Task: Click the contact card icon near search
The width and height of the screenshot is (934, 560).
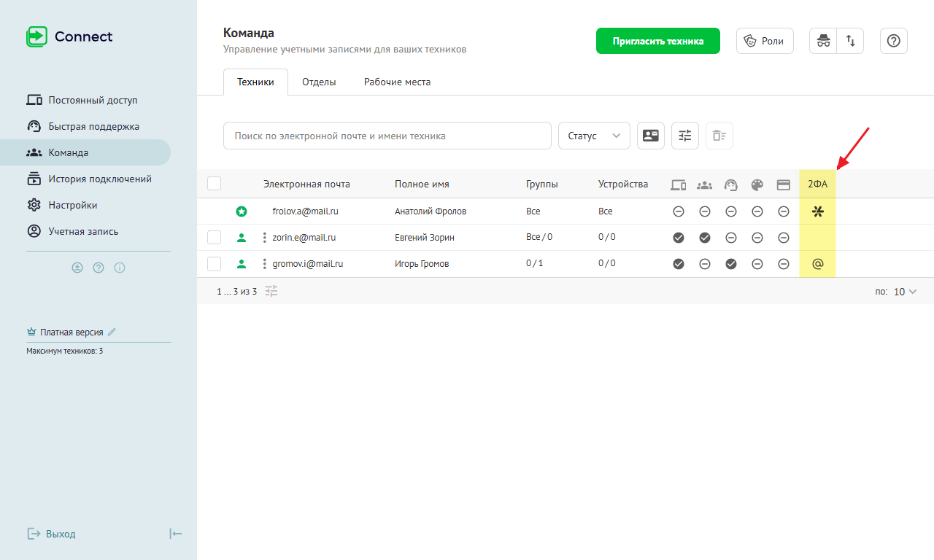Action: coord(650,136)
